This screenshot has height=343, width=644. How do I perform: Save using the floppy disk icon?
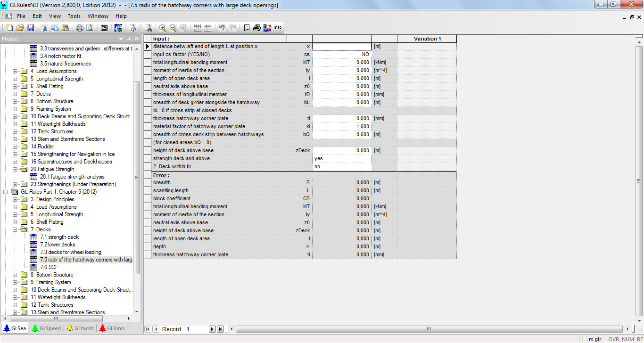click(30, 28)
